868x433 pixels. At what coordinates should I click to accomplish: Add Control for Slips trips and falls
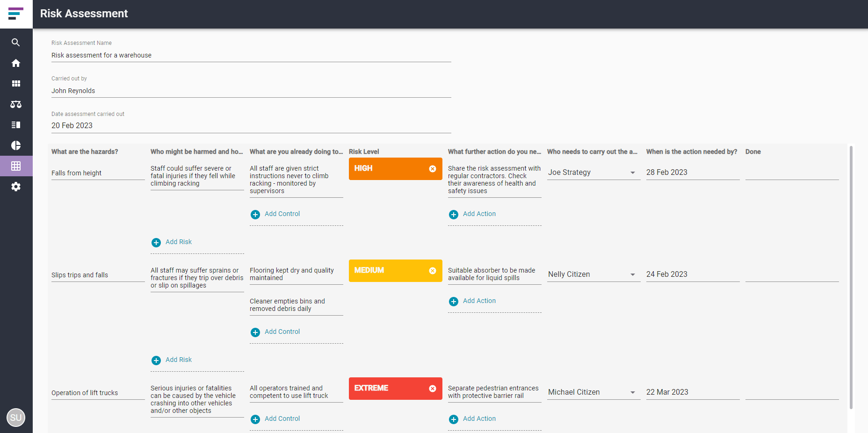(275, 332)
